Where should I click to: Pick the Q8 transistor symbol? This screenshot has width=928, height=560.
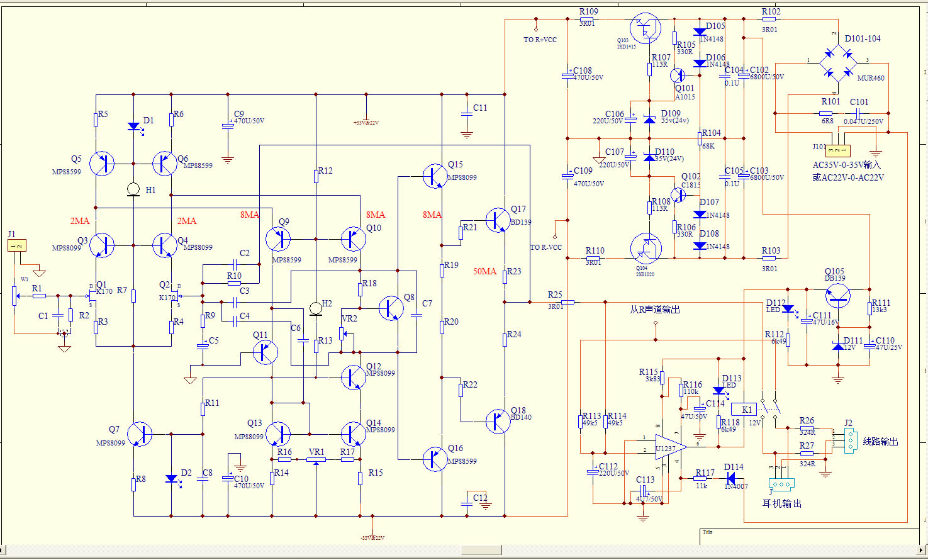click(x=391, y=308)
